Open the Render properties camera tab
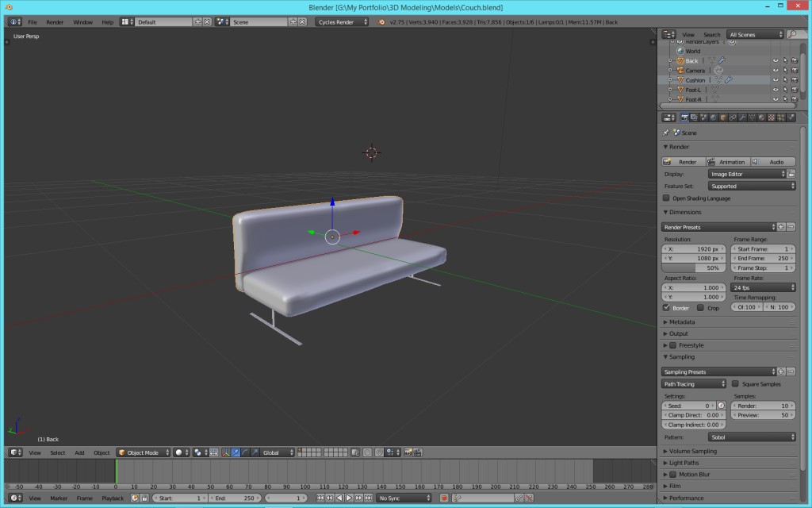The image size is (812, 508). coord(685,117)
